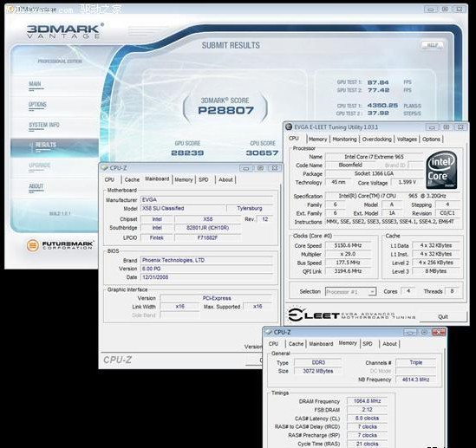
Task: Click BIOS brand Phoenix Technologies field
Action: click(206, 260)
